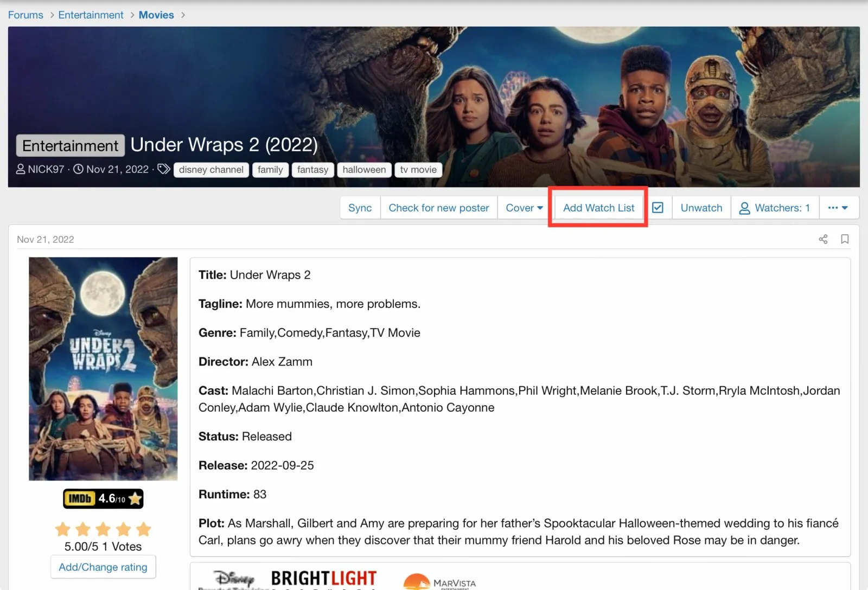Open the Cover dropdown menu

tap(524, 208)
